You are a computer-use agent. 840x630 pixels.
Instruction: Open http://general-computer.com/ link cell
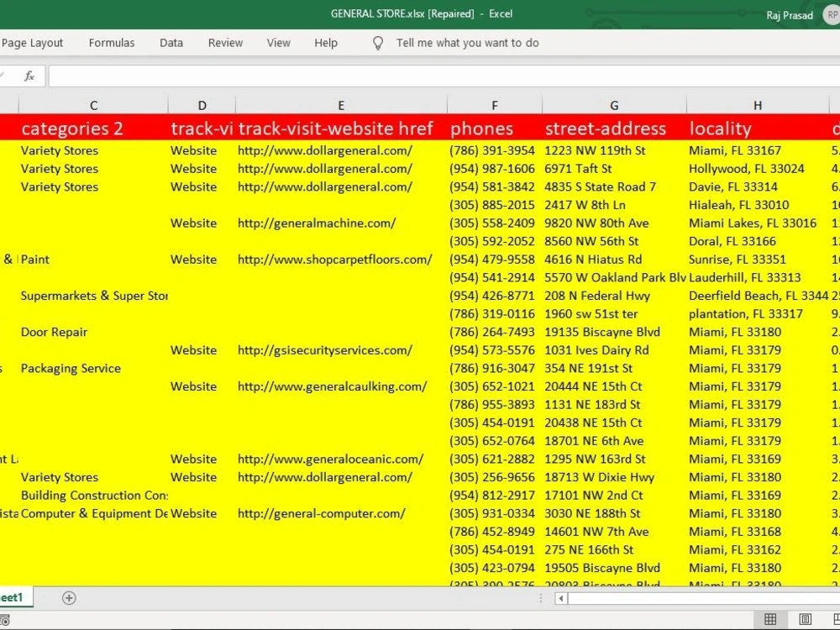(341, 514)
